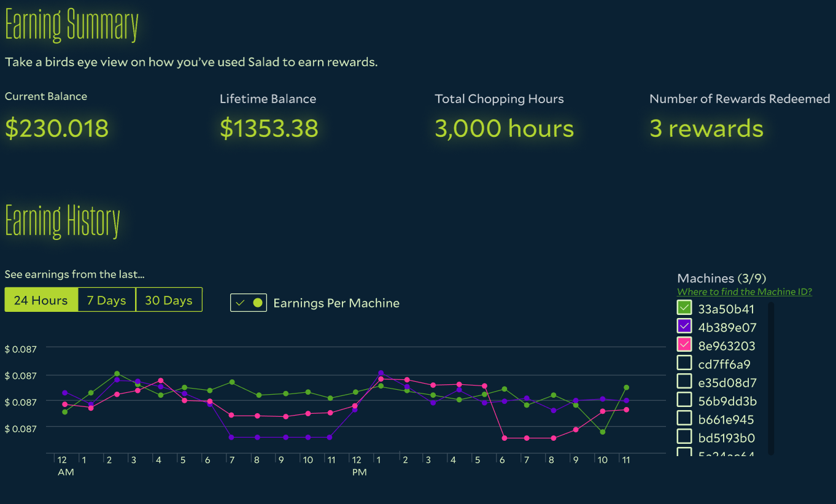
Task: Uncheck machine 4b389e07 checkbox
Action: (684, 326)
